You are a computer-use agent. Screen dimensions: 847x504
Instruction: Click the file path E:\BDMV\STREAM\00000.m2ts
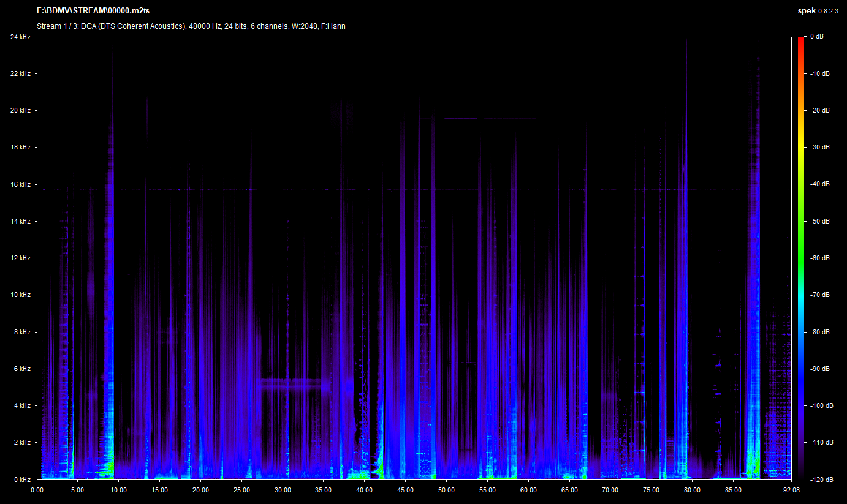[x=93, y=11]
